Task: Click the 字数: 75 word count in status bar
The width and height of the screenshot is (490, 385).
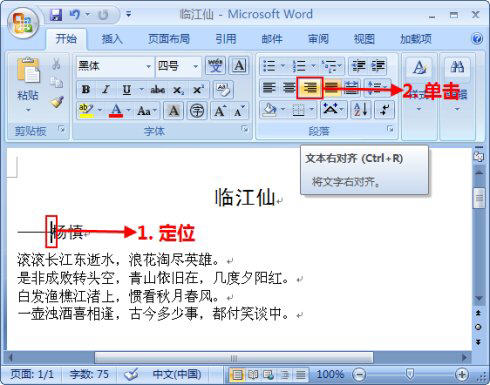Action: [x=89, y=374]
